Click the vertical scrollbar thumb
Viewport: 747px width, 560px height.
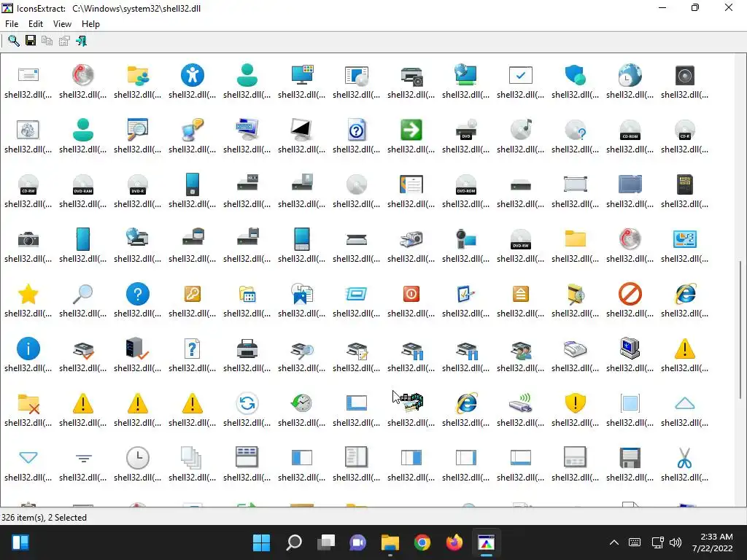point(741,330)
